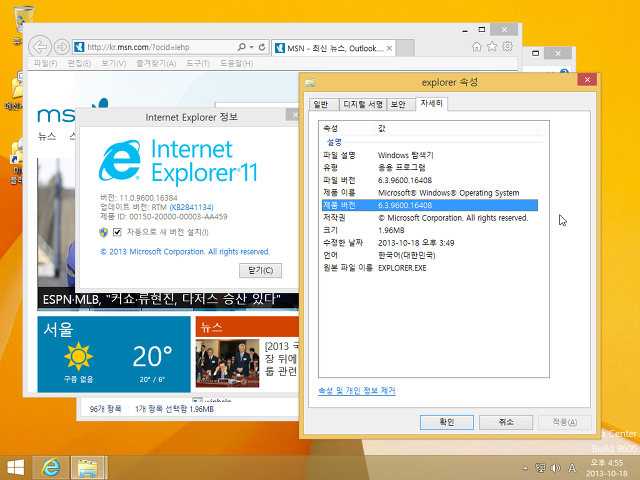640x480 pixels.
Task: Click the folder icon in properties titlebar
Action: [x=310, y=82]
